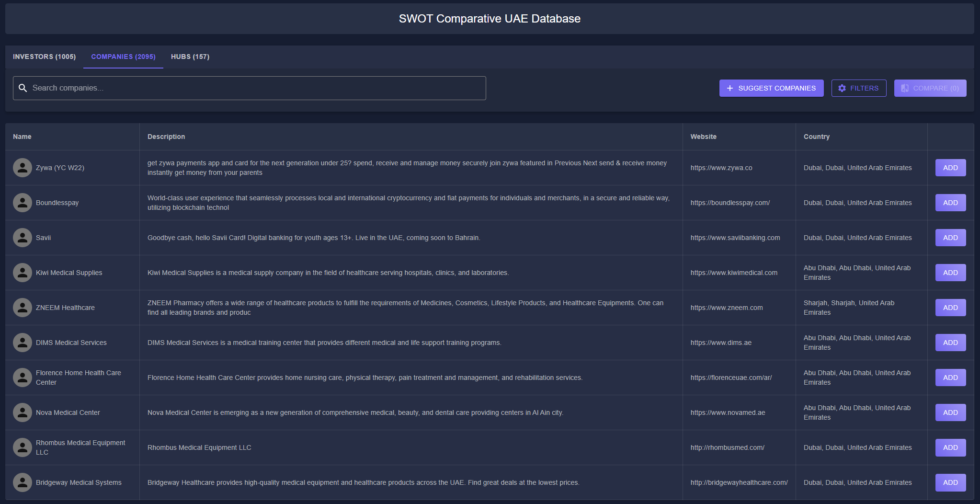Select the Companies tab
This screenshot has height=504, width=980.
(123, 57)
